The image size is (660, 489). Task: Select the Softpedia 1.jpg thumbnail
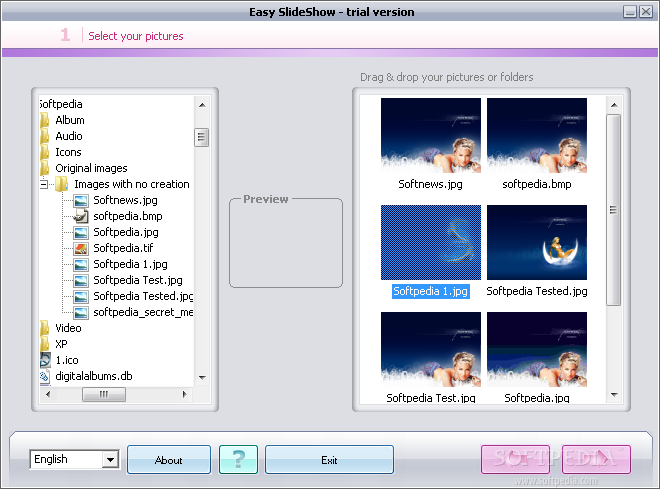(431, 242)
